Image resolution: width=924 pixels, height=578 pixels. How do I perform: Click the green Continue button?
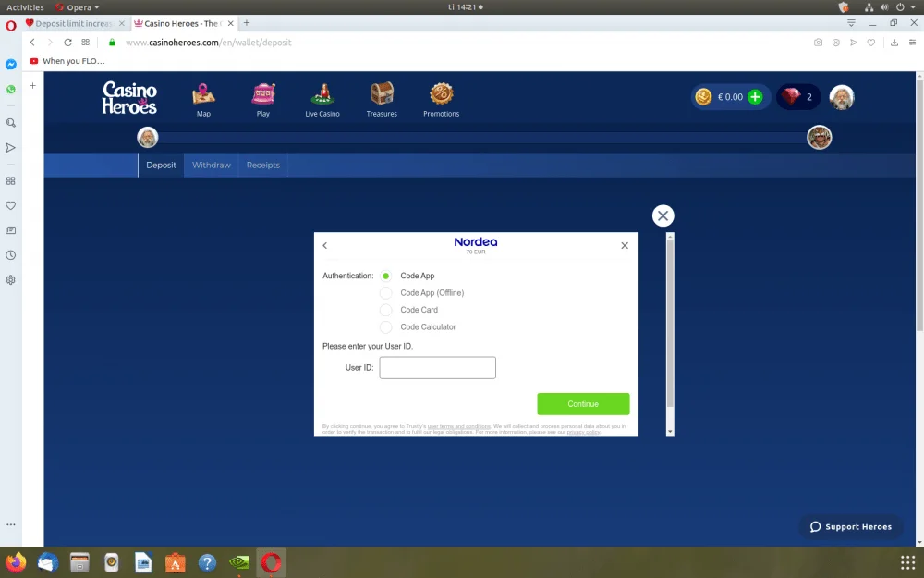point(583,404)
